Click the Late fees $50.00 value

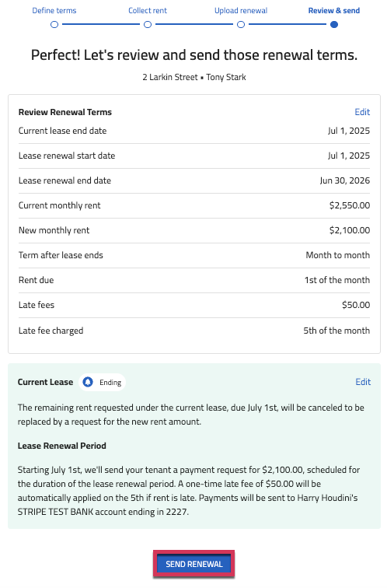[356, 305]
